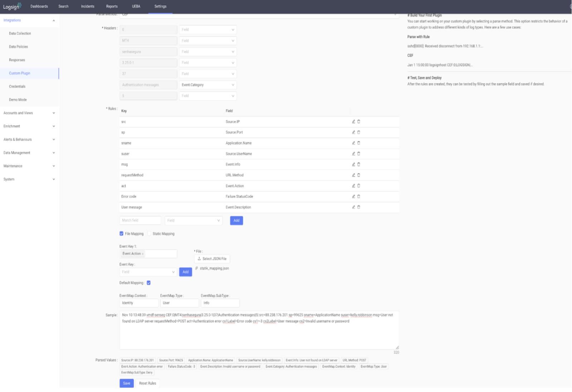The image size is (572, 392).
Task: Open the Event Key Field dropdown
Action: pyautogui.click(x=148, y=272)
